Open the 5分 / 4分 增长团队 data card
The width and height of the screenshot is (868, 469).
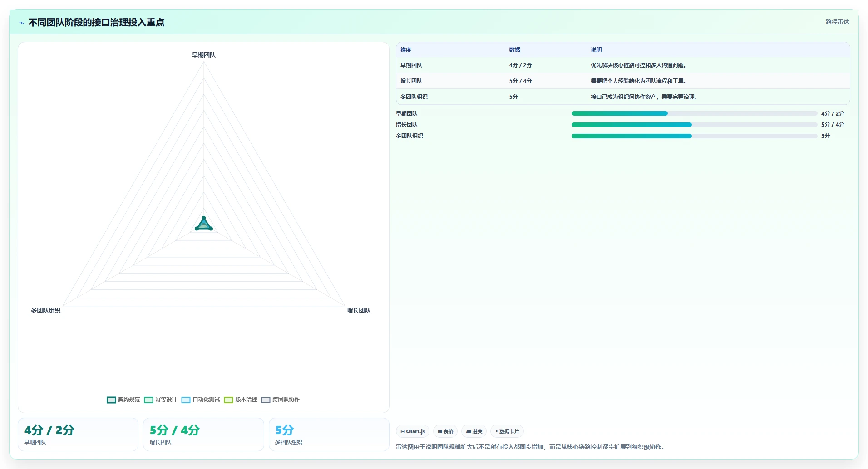(203, 435)
